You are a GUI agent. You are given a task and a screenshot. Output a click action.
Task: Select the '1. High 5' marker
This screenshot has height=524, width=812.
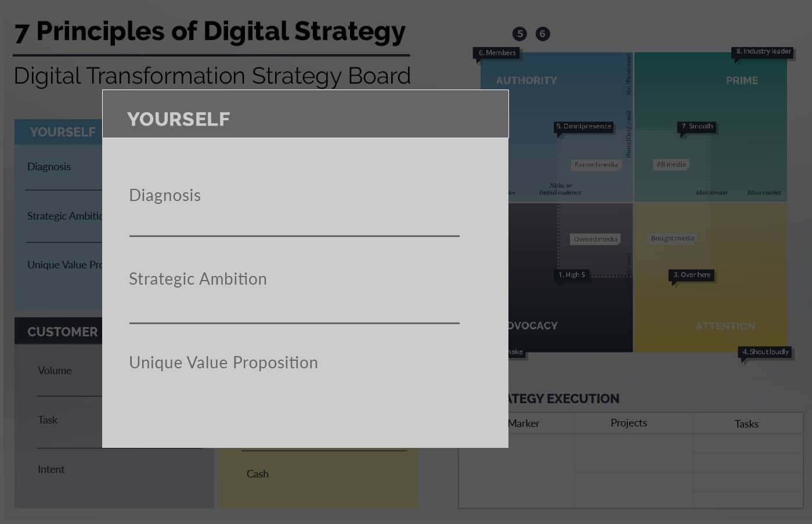point(572,275)
